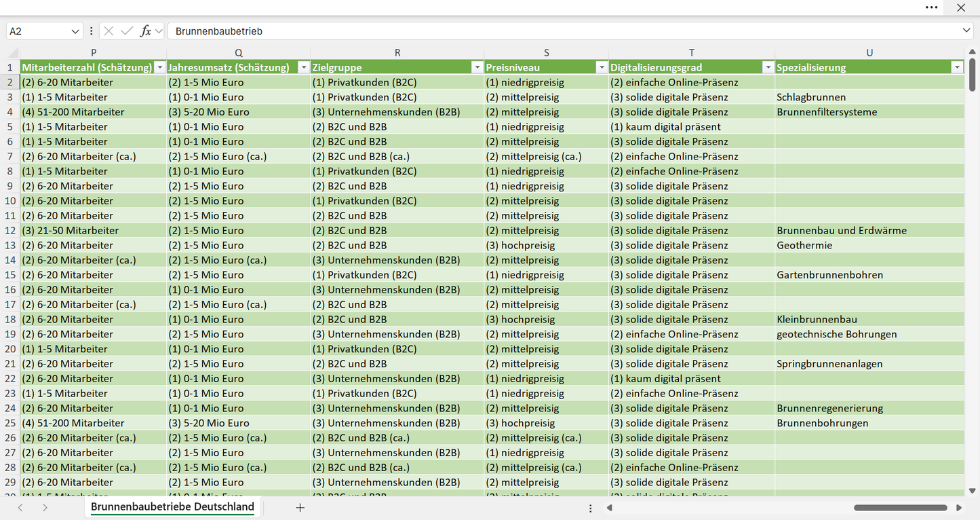Click the horizontal scrollbar thumb

point(900,508)
